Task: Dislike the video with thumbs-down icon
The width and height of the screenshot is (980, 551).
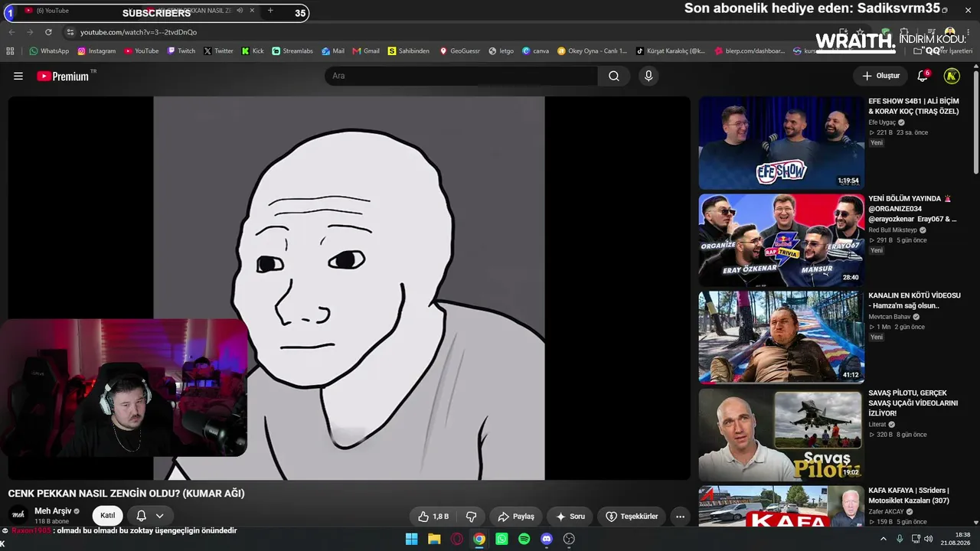Action: pyautogui.click(x=472, y=517)
